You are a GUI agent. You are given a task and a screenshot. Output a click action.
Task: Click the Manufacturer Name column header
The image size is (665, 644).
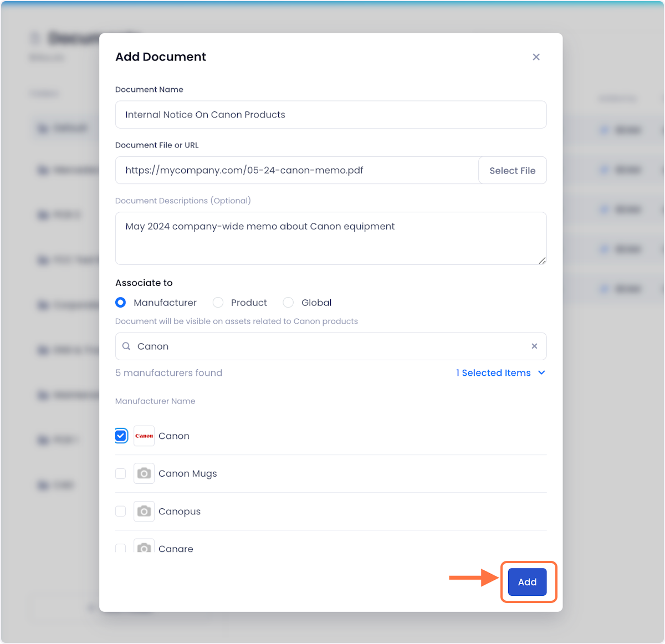155,401
